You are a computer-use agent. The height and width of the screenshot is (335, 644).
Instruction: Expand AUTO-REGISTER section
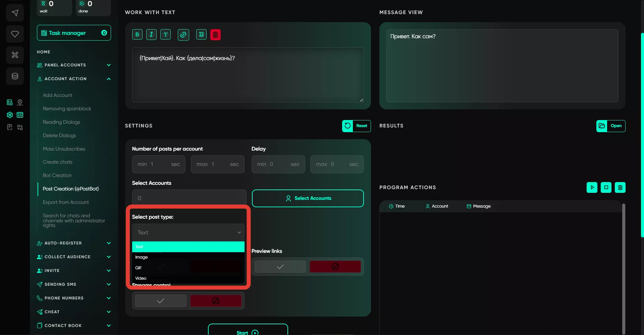74,243
